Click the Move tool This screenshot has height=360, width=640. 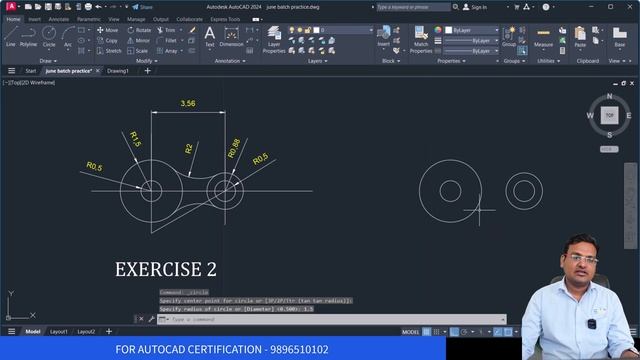(x=108, y=30)
